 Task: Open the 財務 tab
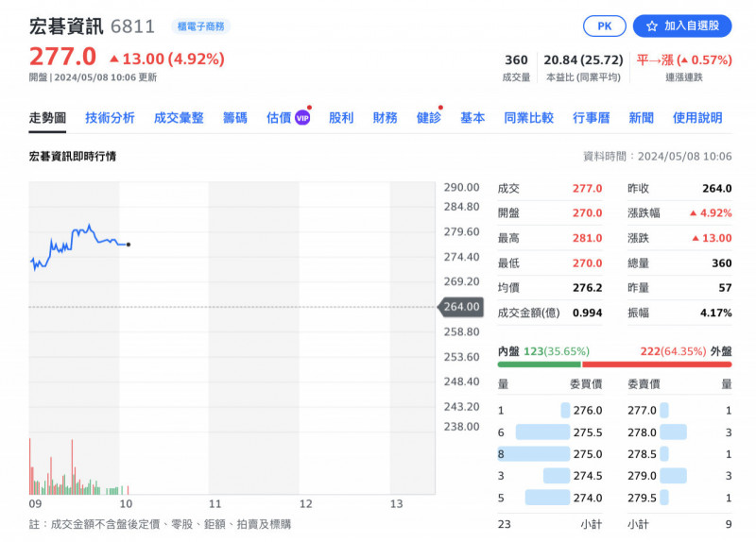(x=386, y=117)
